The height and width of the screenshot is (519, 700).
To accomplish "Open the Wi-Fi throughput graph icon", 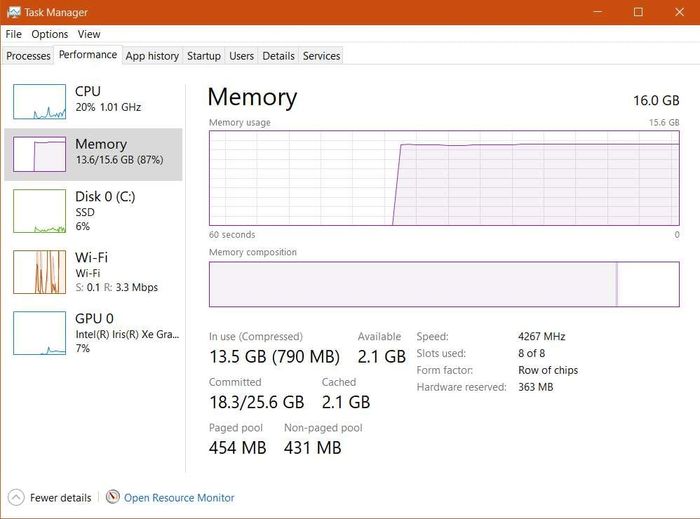I will coord(39,272).
